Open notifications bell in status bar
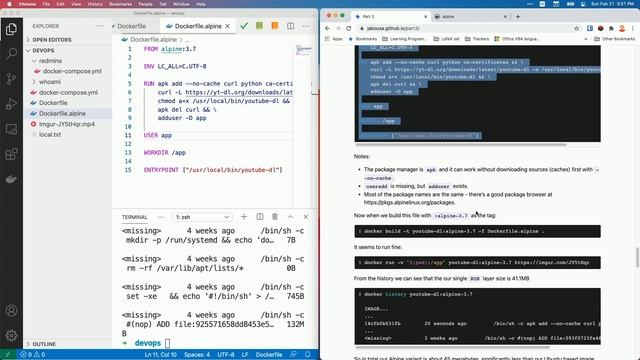640x360 pixels. point(308,355)
